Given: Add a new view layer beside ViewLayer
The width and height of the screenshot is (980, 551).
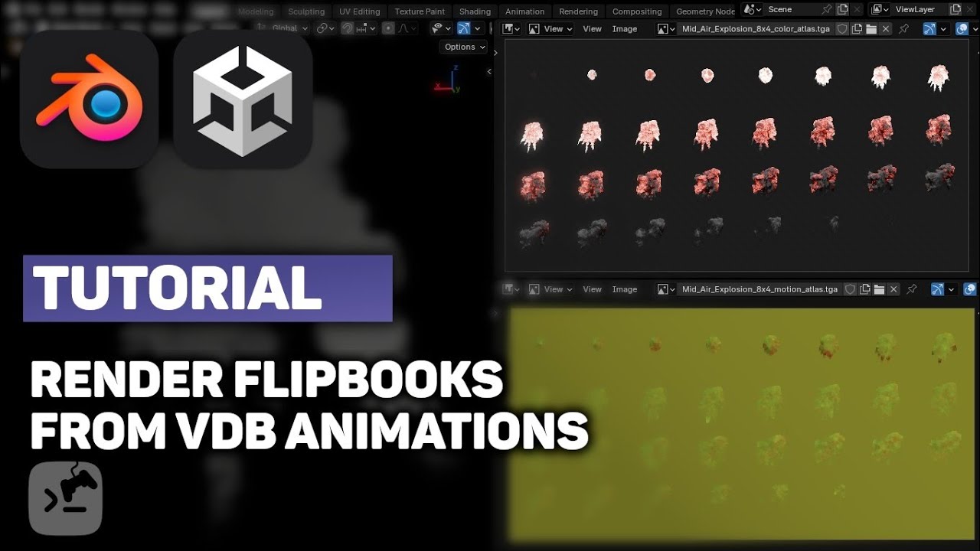Looking at the screenshot, I should coord(955,9).
